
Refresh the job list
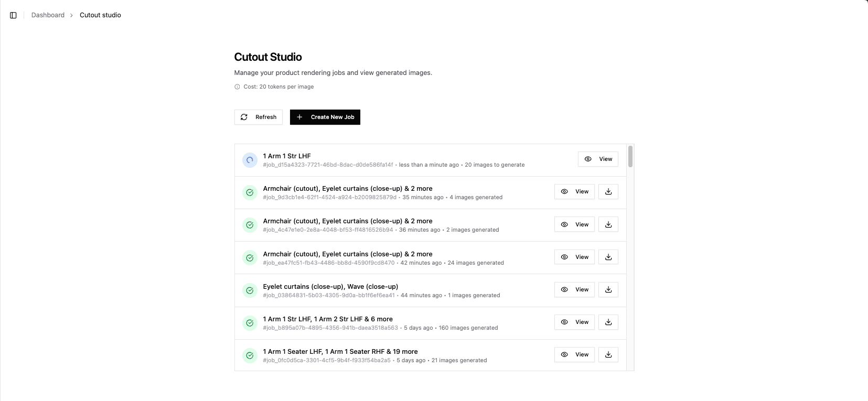[259, 117]
